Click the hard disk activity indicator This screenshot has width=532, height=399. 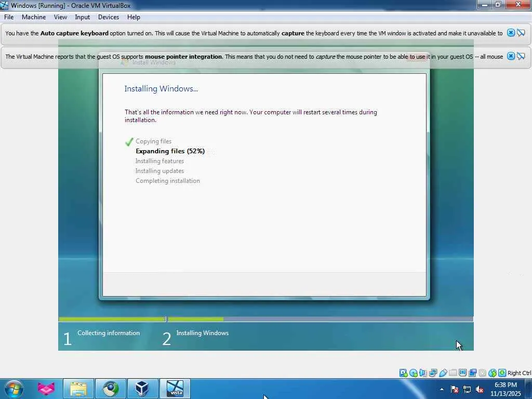click(x=403, y=373)
